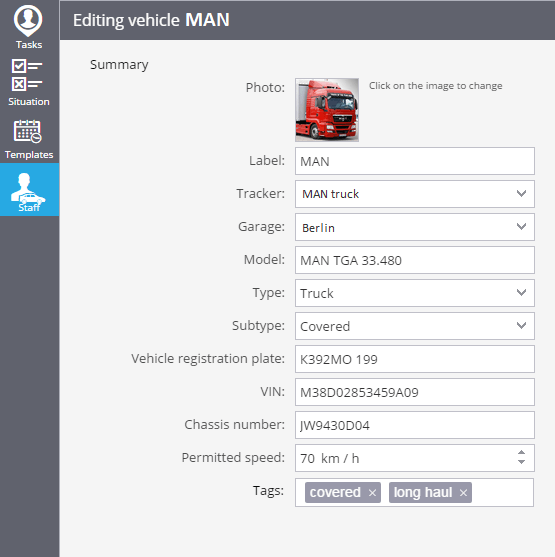
Task: Remove the covered tag
Action: [372, 493]
